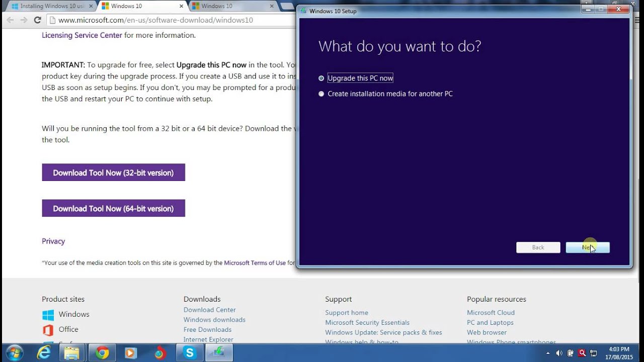Launch Internet Explorer from the taskbar
The height and width of the screenshot is (362, 644).
[44, 353]
